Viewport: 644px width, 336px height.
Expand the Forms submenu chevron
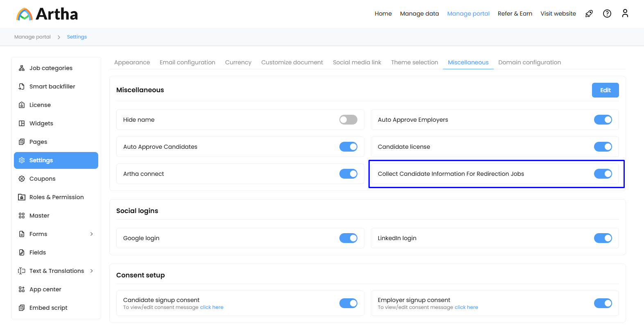click(91, 234)
